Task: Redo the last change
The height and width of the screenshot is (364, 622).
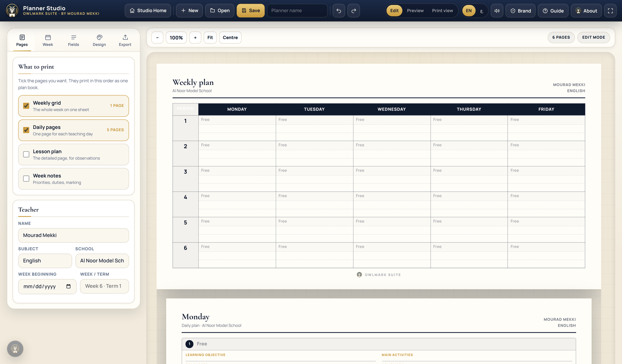Action: click(x=354, y=11)
